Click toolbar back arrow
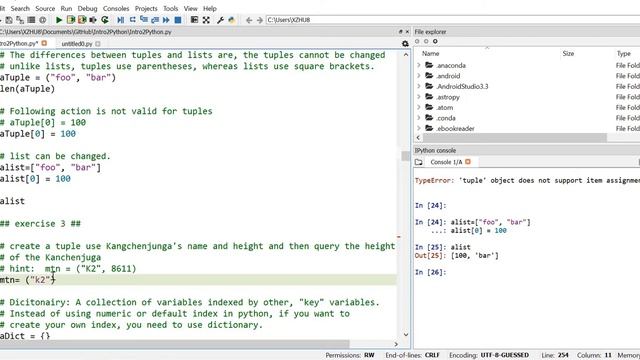Screen dimensions: 640x360 tap(249, 20)
